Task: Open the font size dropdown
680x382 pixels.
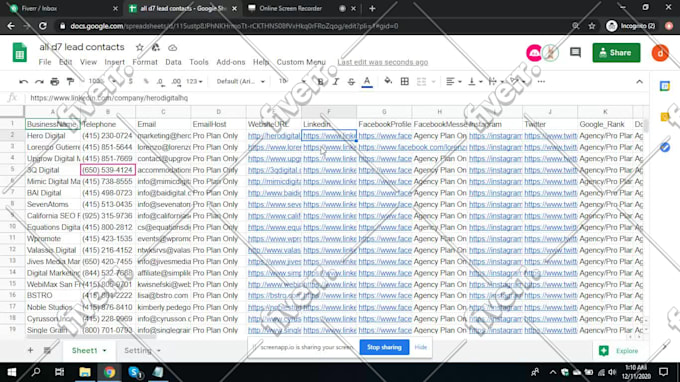Action: coord(292,82)
